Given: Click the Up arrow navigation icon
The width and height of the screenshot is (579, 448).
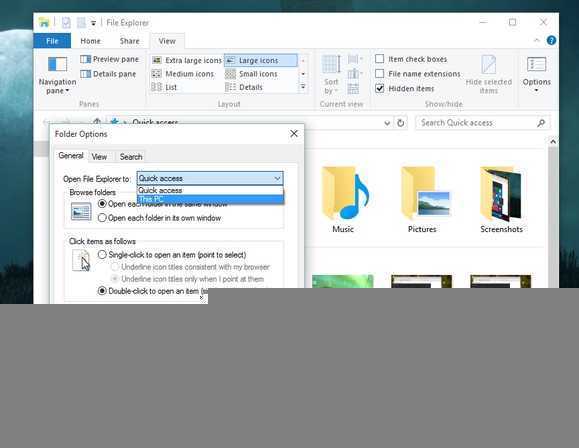Looking at the screenshot, I should click(x=97, y=122).
